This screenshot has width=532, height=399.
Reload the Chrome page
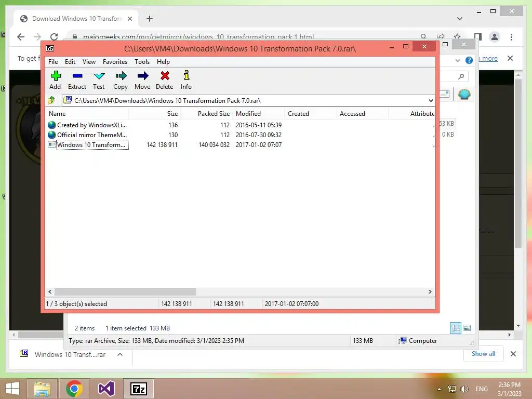click(54, 37)
